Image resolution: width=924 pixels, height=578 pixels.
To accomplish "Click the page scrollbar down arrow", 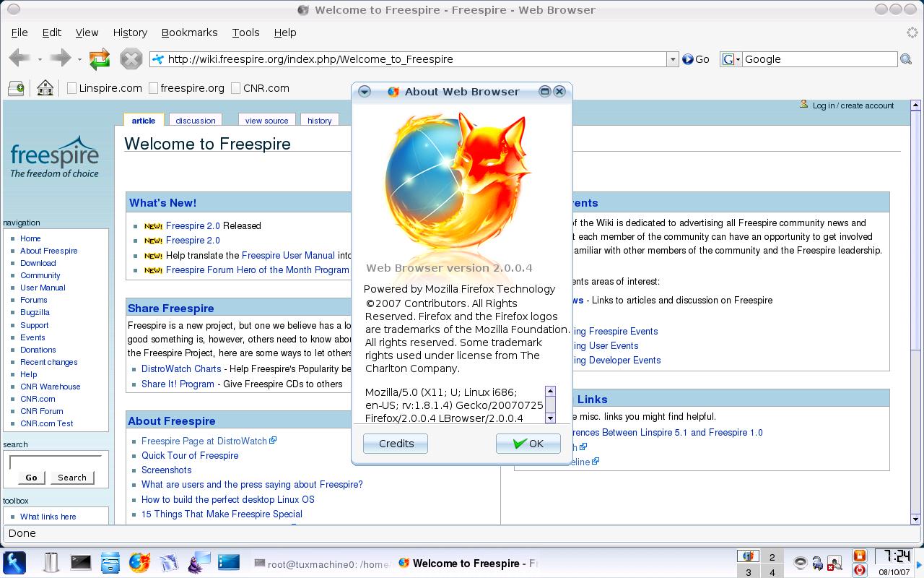I will point(916,519).
